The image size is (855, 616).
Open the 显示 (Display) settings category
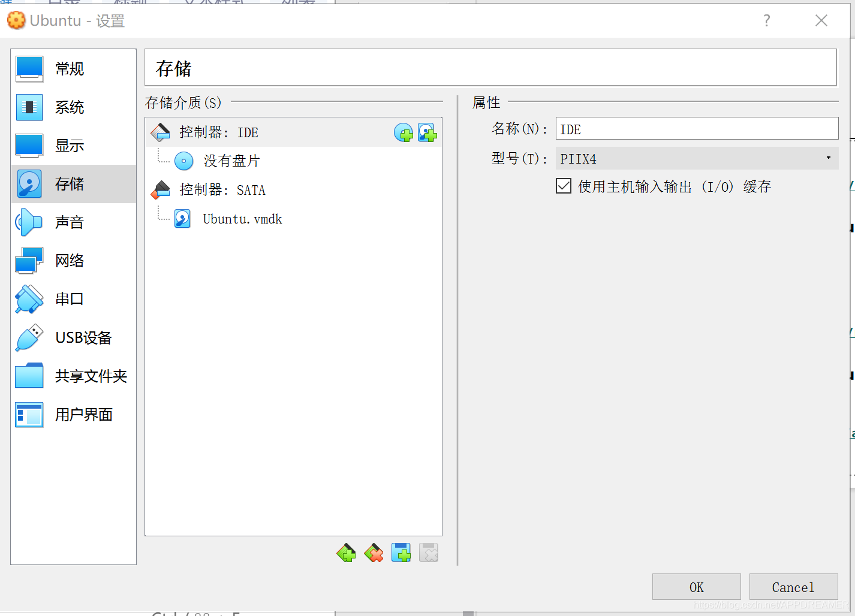pos(73,146)
